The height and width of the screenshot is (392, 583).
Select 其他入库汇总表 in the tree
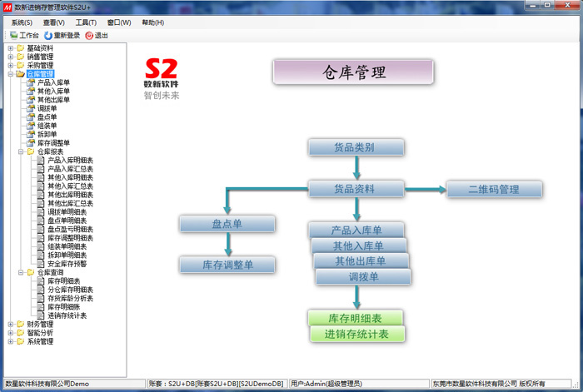(70, 186)
